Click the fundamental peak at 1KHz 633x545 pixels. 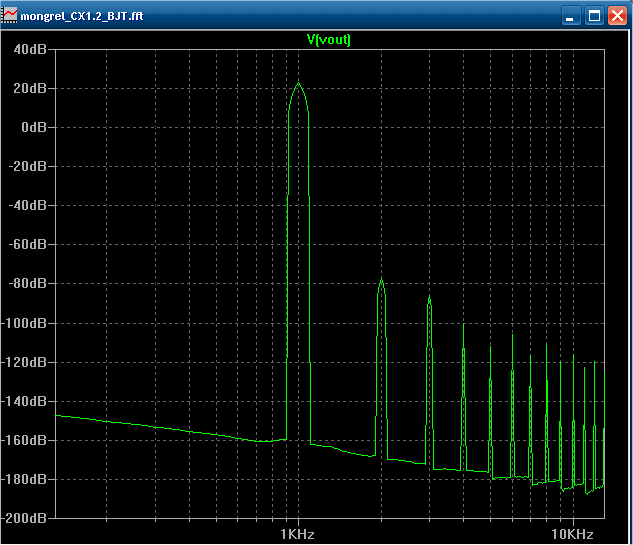pyautogui.click(x=299, y=84)
